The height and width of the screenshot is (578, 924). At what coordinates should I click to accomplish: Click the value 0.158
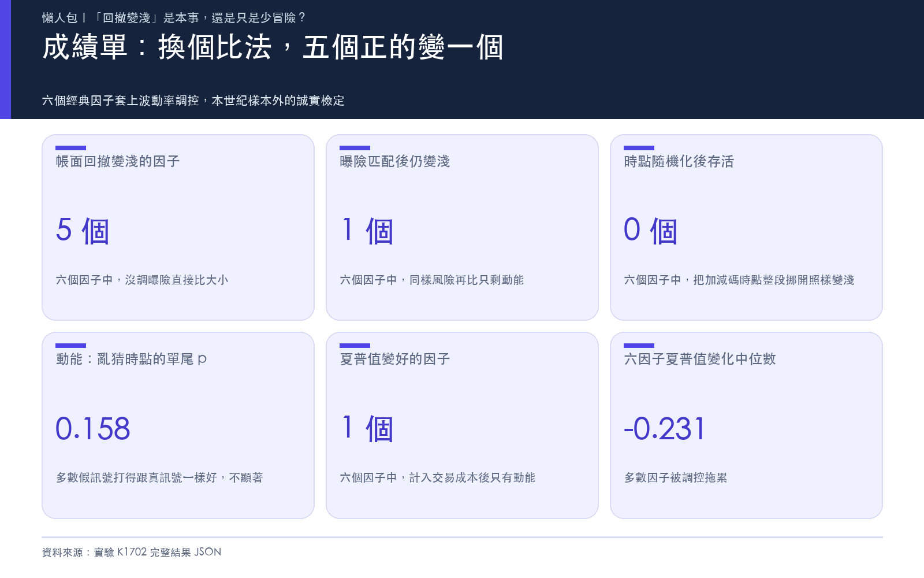click(93, 429)
